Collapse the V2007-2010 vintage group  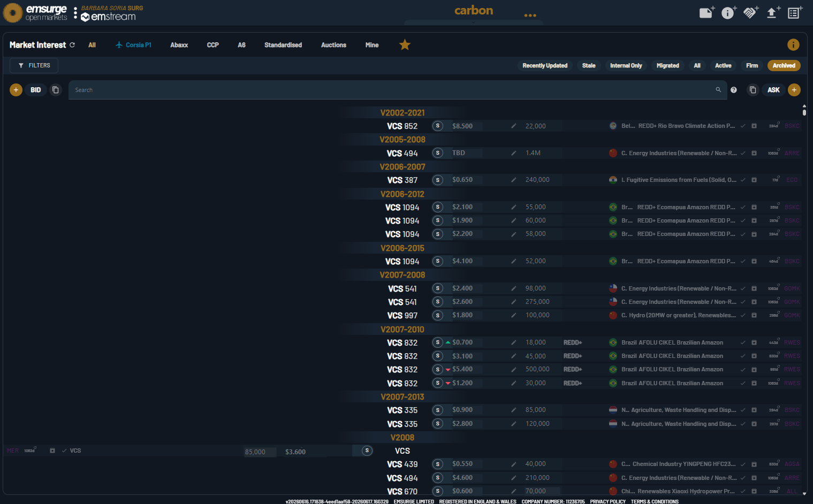(x=402, y=330)
